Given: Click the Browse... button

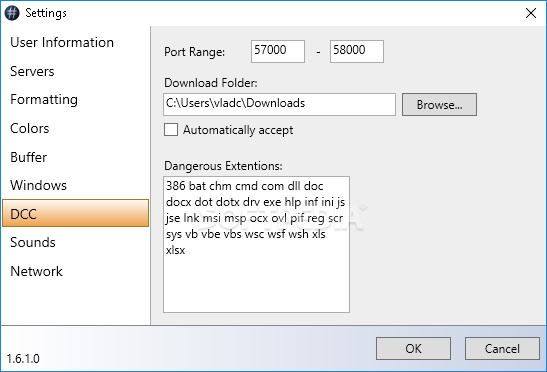Looking at the screenshot, I should [x=439, y=104].
